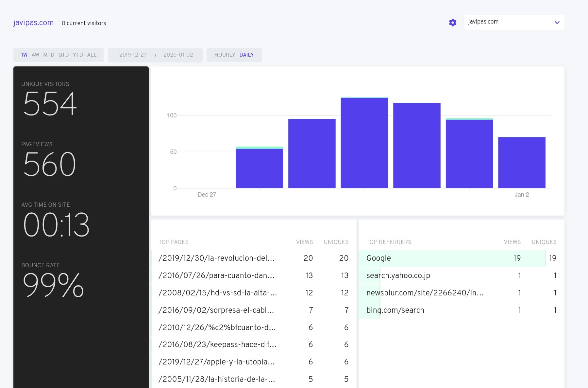Toggle chart to DAILY view
Screen dimensions: 588x388
tap(246, 55)
